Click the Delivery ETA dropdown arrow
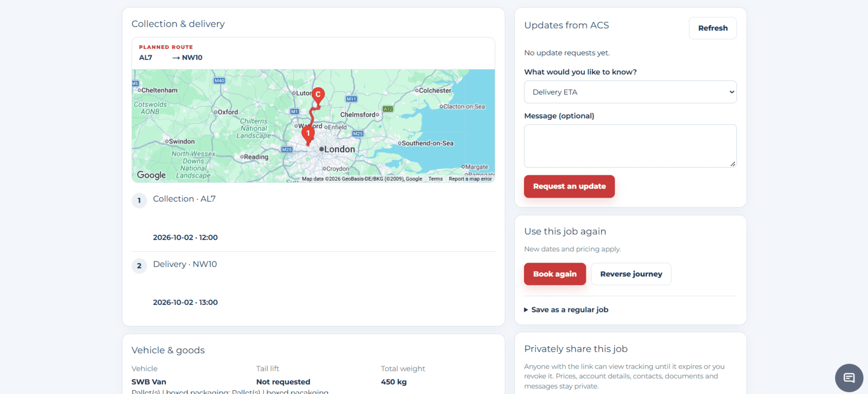Image resolution: width=868 pixels, height=394 pixels. (732, 92)
